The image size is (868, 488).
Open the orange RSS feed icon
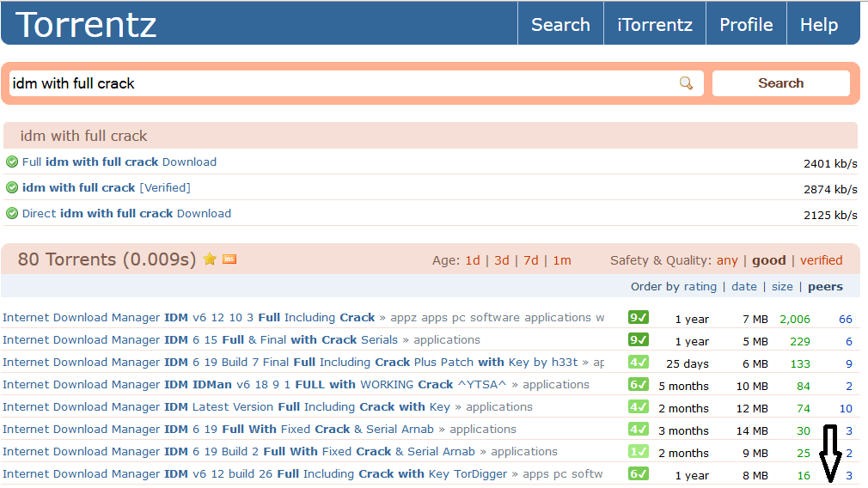(229, 259)
